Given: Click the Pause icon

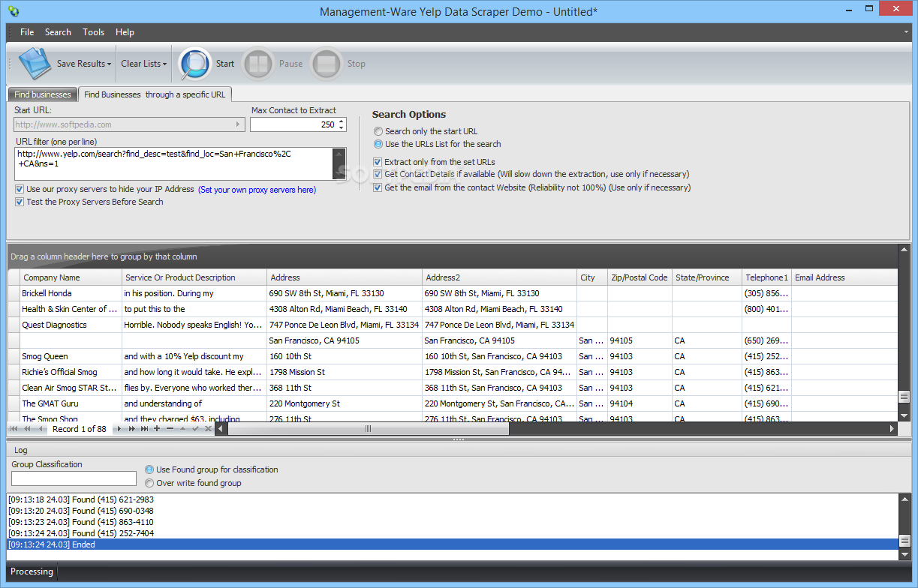Looking at the screenshot, I should pos(257,64).
